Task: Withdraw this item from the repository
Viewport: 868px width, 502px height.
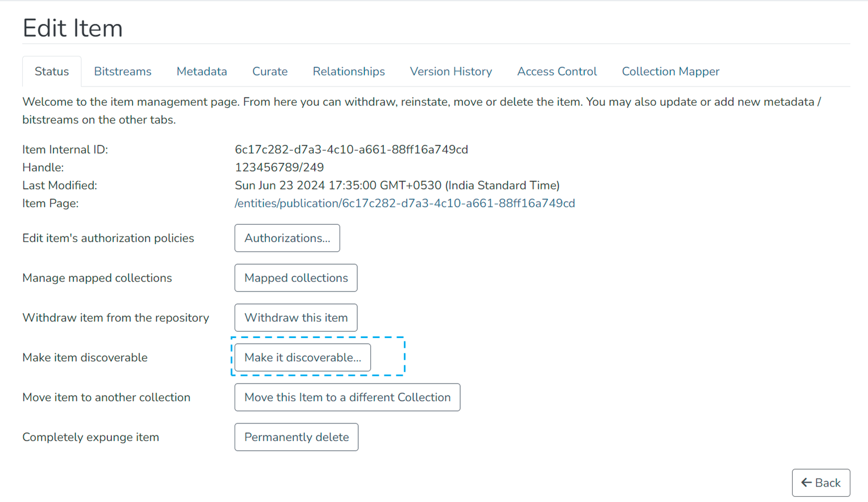Action: tap(296, 318)
